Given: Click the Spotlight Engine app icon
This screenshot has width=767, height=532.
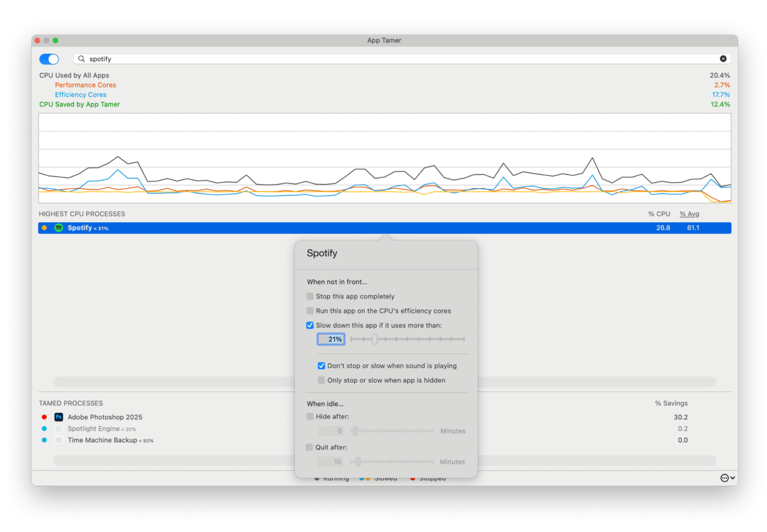Looking at the screenshot, I should 59,429.
